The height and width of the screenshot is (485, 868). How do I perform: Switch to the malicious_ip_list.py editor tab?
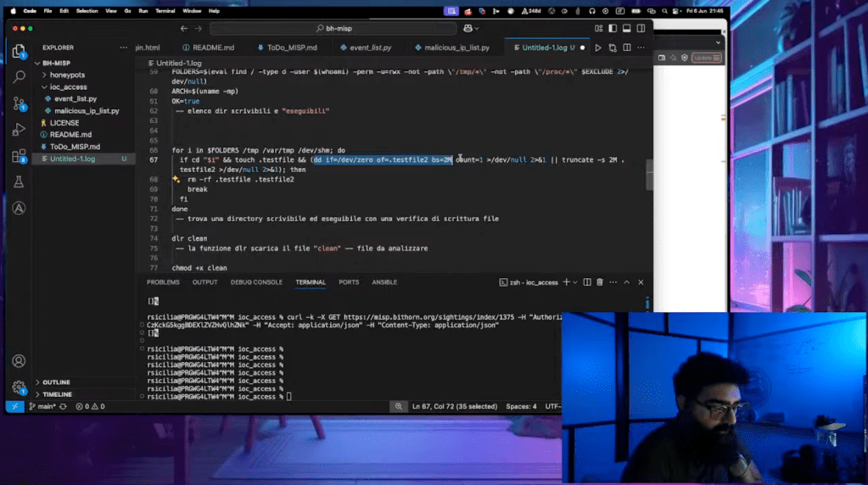pyautogui.click(x=451, y=47)
